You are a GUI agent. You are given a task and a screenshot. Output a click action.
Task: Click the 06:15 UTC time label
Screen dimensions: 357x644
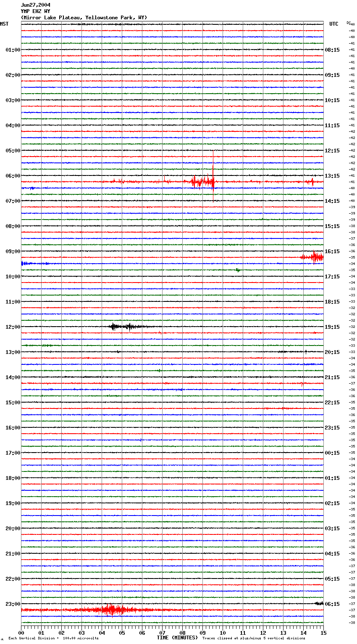point(332,604)
